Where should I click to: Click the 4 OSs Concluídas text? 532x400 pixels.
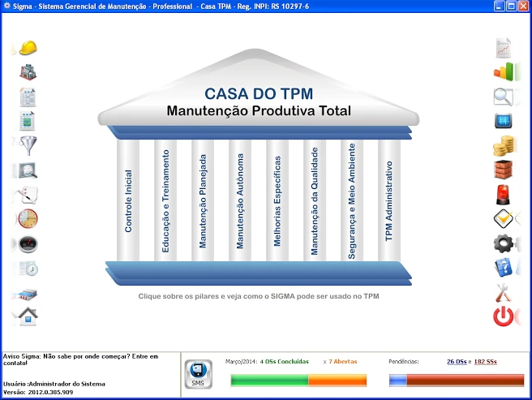[285, 362]
